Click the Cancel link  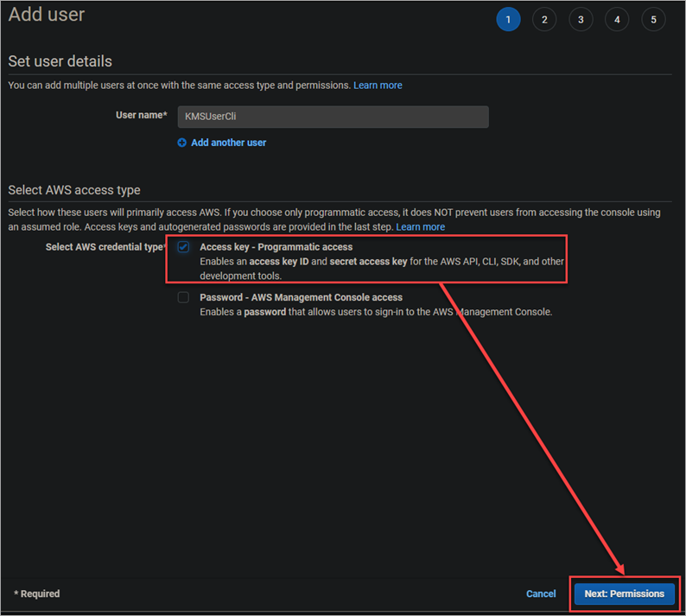coord(541,594)
